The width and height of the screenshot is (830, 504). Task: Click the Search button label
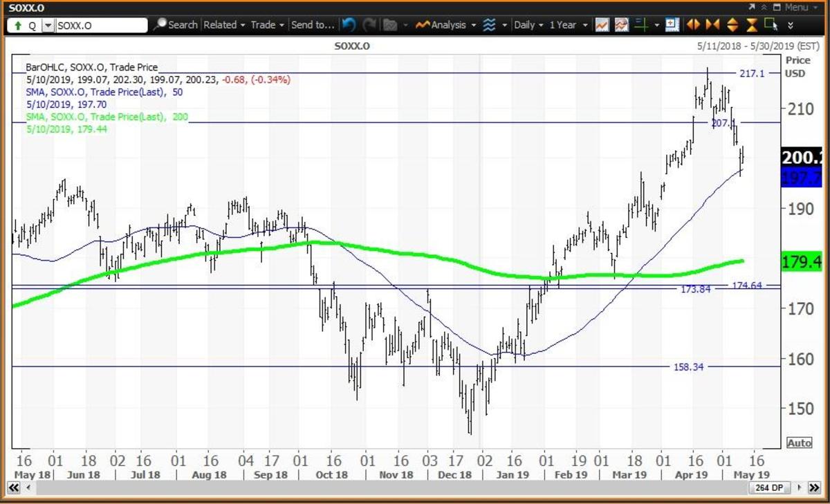point(183,25)
